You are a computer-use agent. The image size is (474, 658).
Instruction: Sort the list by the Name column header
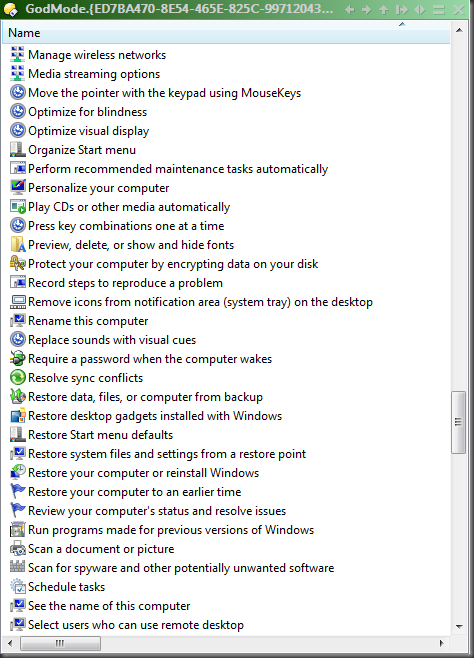[226, 33]
